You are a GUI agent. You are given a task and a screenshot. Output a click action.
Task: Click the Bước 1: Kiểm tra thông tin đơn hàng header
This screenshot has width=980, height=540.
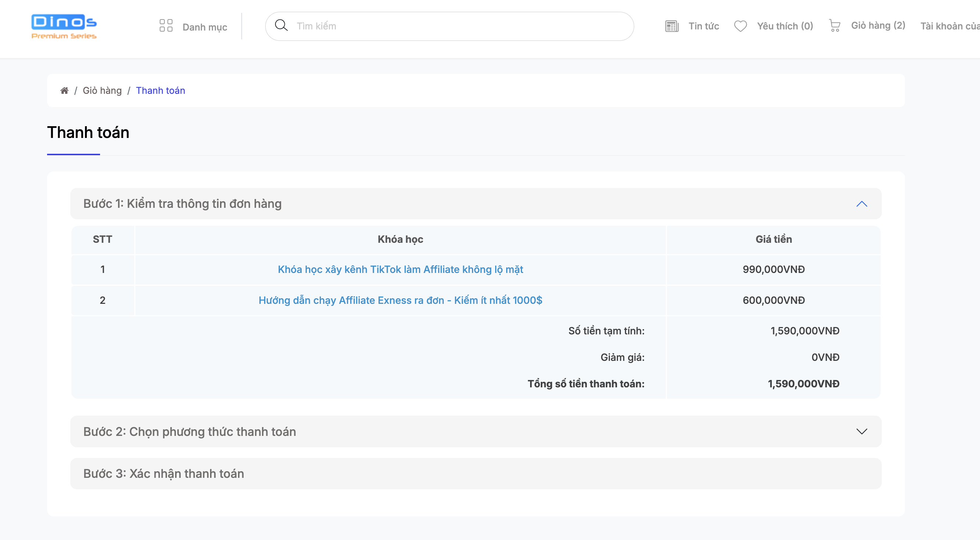(476, 203)
